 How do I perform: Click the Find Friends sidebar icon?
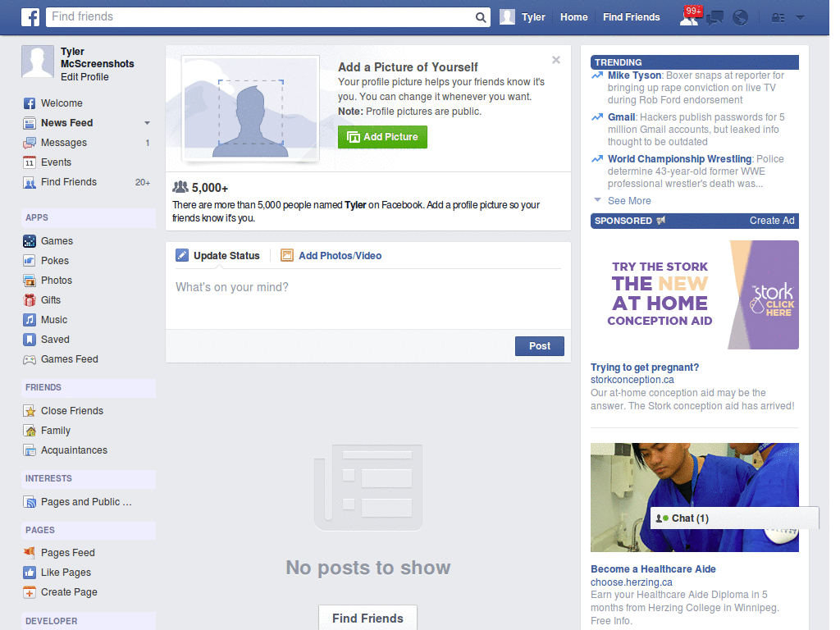[30, 182]
